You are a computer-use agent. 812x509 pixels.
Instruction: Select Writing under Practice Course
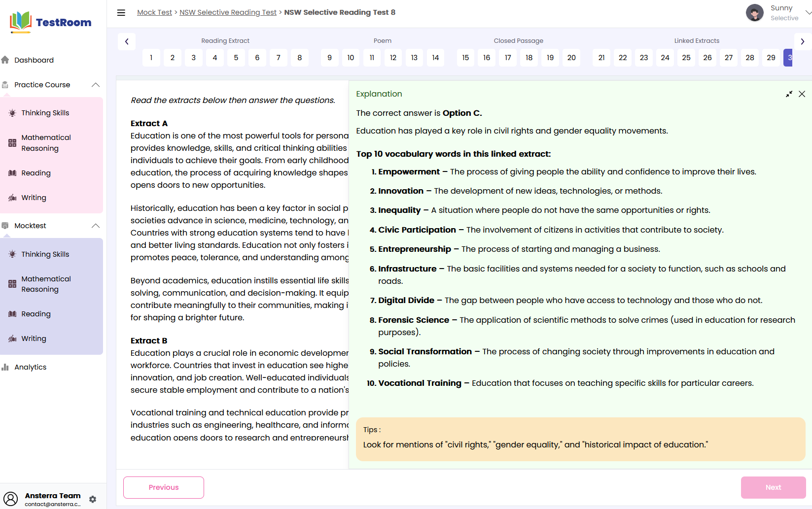[34, 198]
